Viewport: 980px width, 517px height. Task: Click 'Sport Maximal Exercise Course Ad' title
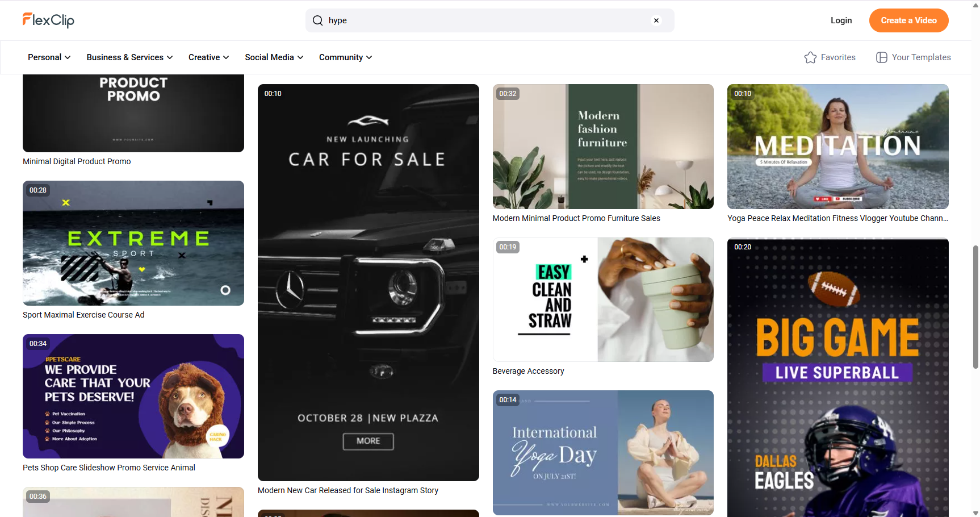pyautogui.click(x=83, y=315)
